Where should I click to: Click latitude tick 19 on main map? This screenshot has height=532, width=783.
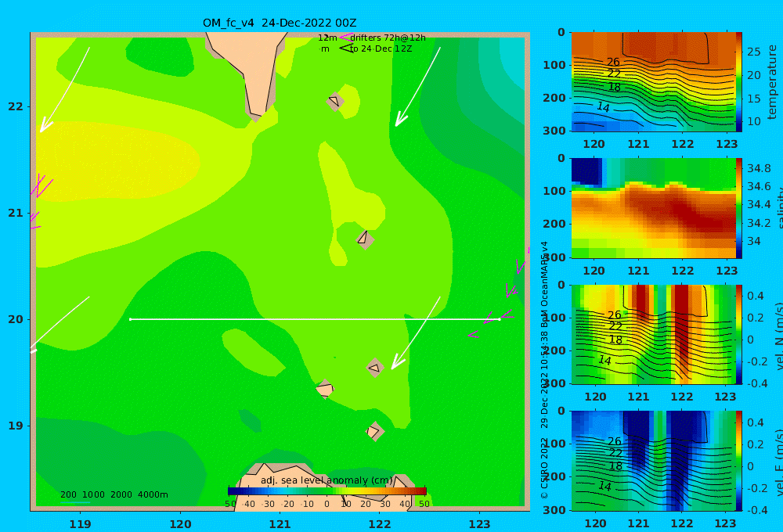tap(16, 426)
